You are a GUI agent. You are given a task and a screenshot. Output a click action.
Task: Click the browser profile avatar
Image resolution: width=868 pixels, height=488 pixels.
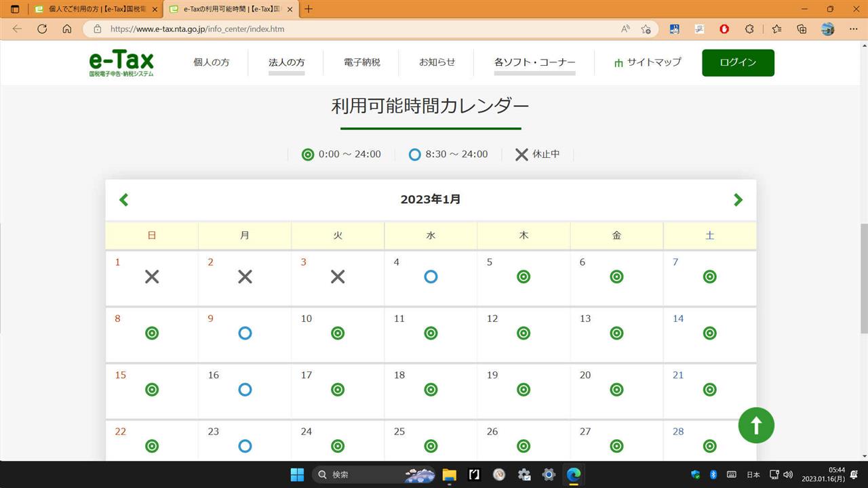(827, 29)
